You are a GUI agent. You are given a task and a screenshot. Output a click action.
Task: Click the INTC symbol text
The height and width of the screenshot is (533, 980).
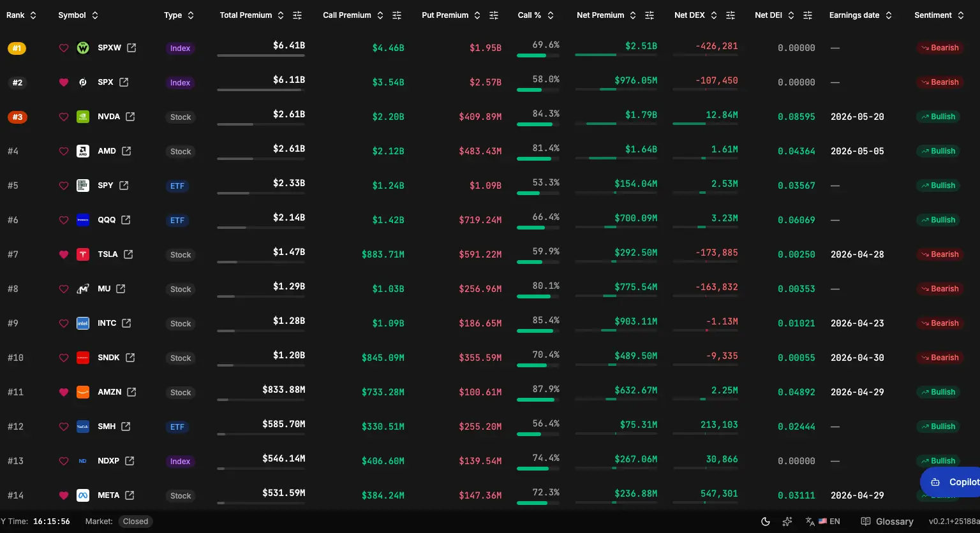point(107,323)
